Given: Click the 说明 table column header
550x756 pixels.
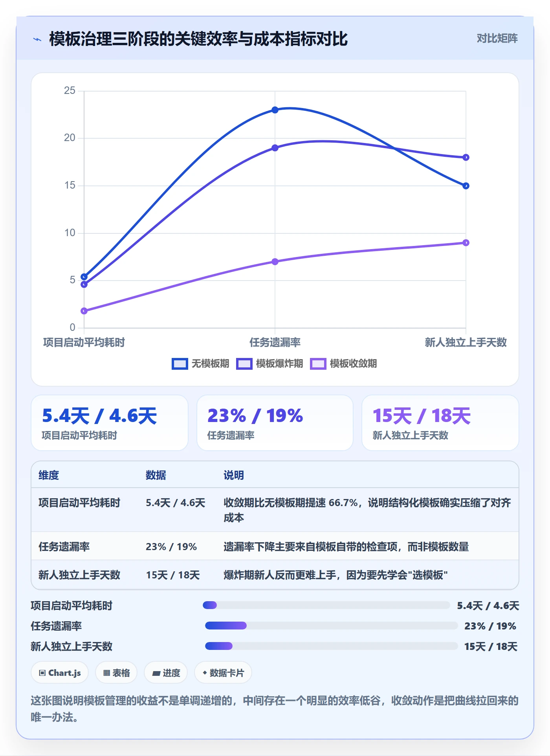Looking at the screenshot, I should click(234, 475).
